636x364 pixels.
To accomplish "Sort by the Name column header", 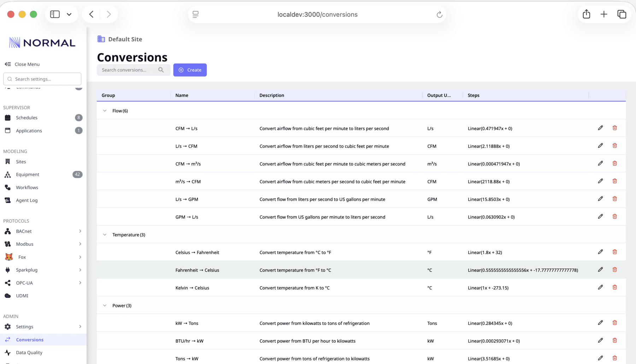I will click(182, 95).
